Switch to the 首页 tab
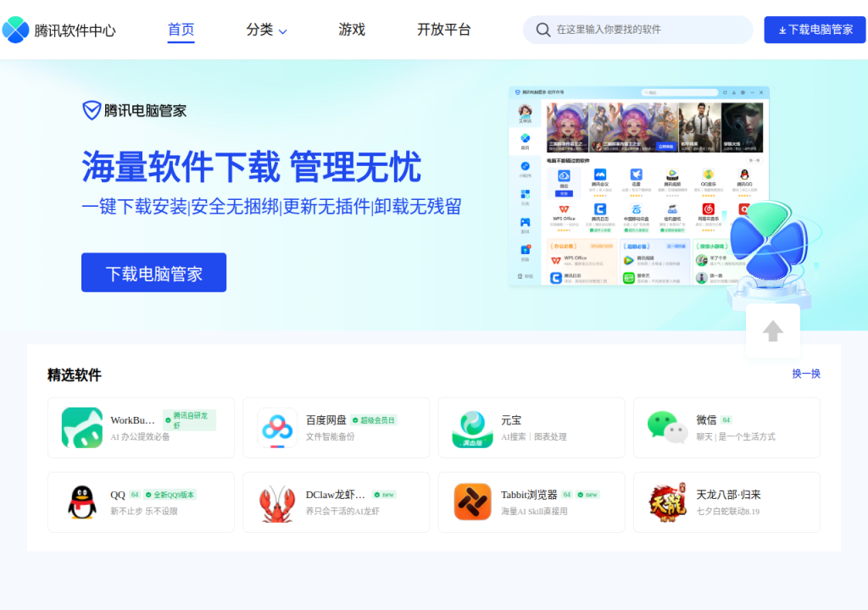Screen dimensions: 868x610 click(x=181, y=30)
